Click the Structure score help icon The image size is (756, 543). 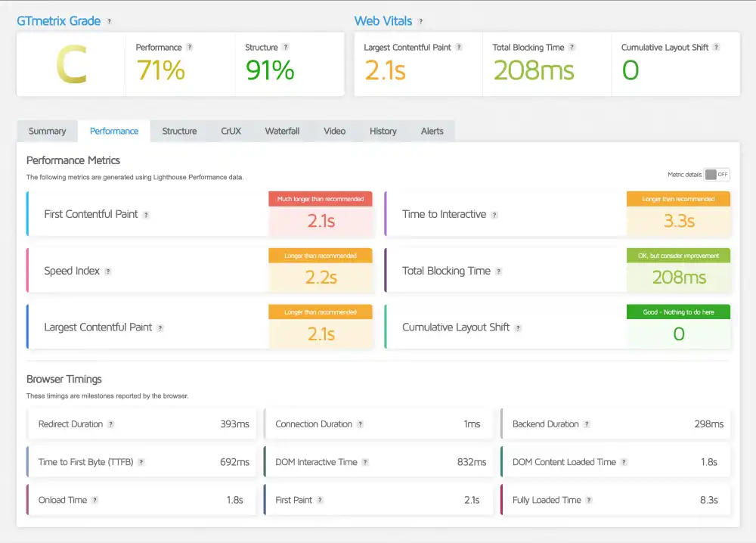[286, 47]
